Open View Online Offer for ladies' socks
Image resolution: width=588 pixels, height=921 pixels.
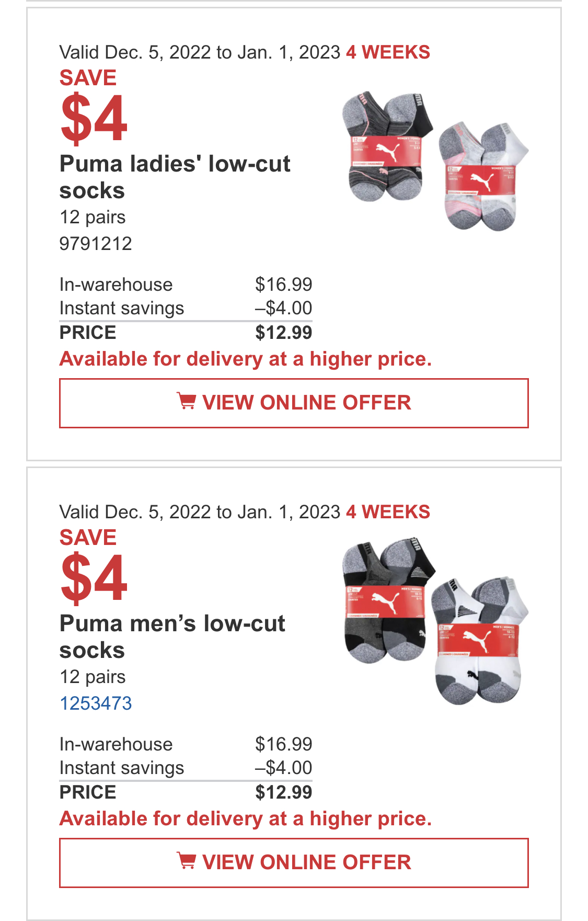click(x=294, y=403)
